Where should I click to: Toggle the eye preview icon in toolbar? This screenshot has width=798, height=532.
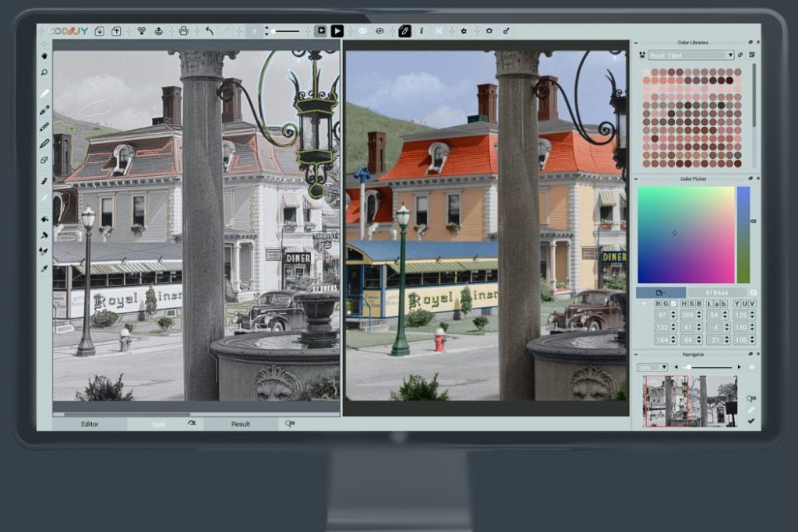(x=362, y=31)
